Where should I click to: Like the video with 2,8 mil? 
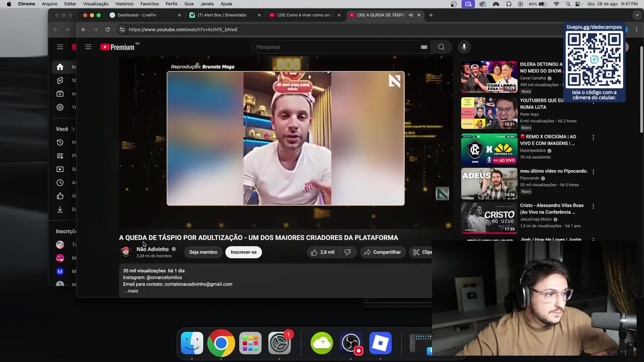pos(322,252)
